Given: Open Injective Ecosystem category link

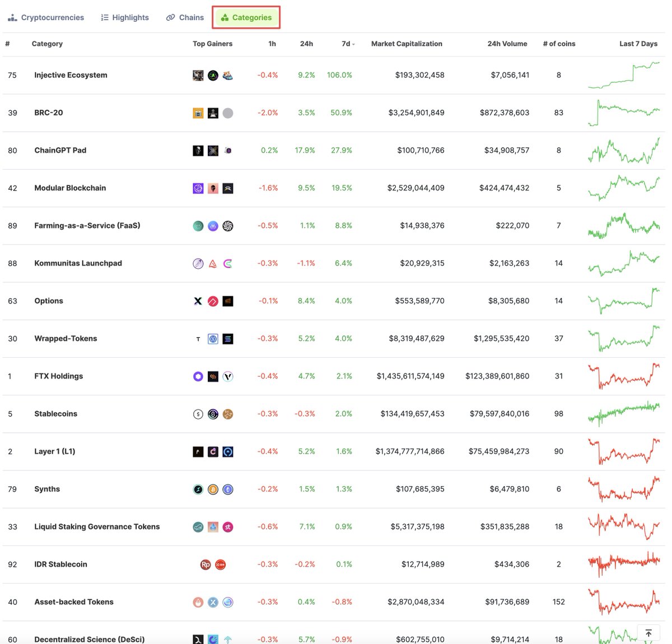Looking at the screenshot, I should click(71, 75).
